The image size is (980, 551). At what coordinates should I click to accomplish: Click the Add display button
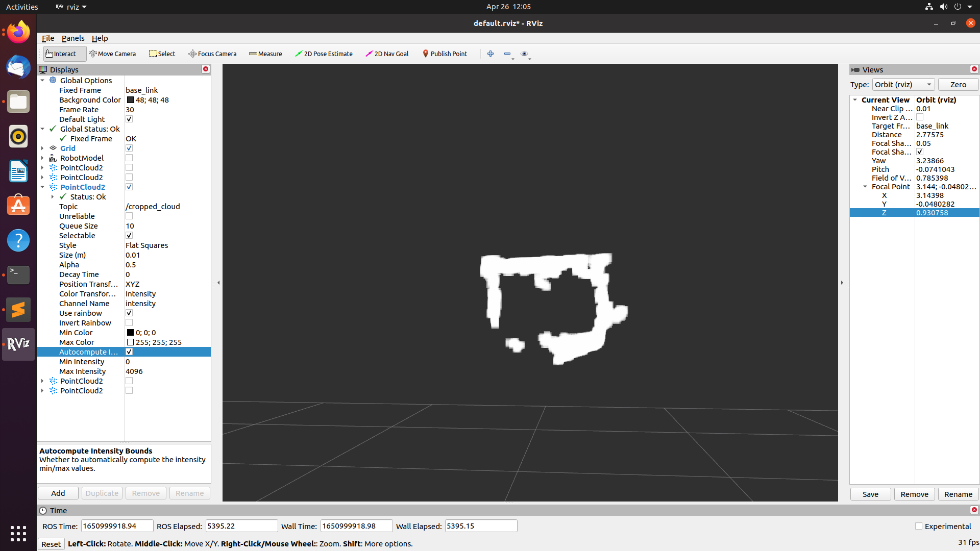(x=58, y=493)
